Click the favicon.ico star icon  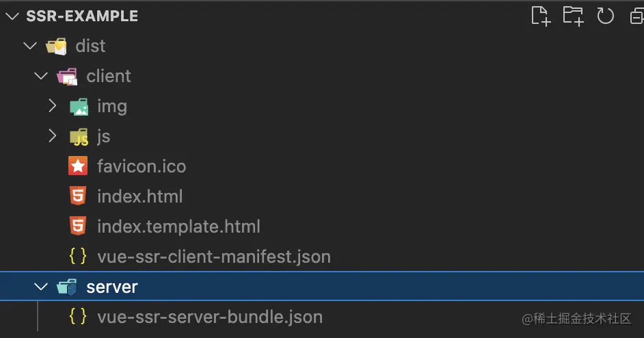coord(78,166)
